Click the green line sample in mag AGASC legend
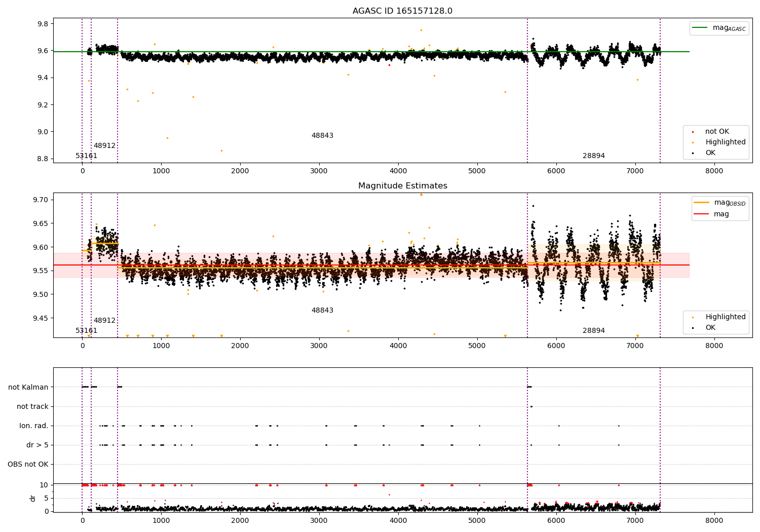This screenshot has height=532, width=760. [x=700, y=28]
